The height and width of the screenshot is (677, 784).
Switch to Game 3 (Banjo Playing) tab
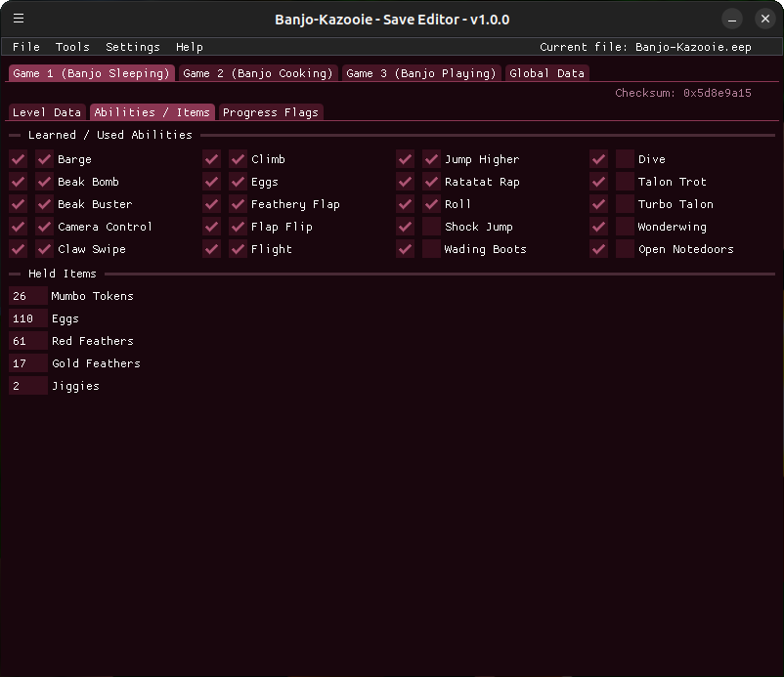coord(421,73)
